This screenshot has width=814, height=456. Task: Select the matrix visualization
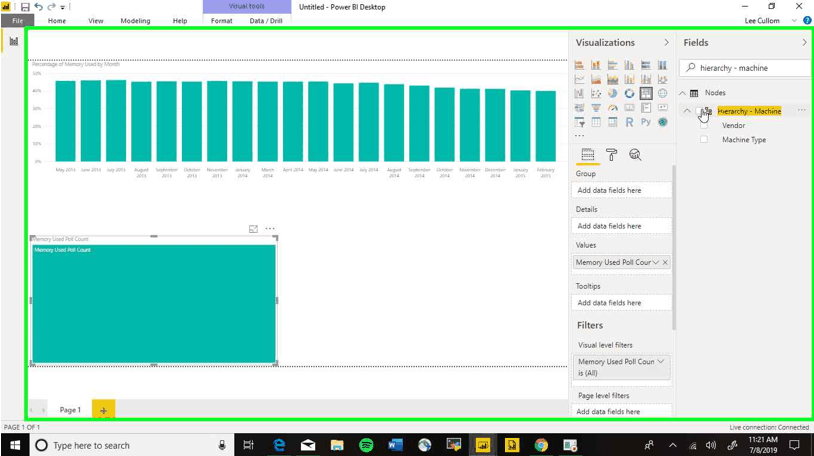click(x=613, y=122)
